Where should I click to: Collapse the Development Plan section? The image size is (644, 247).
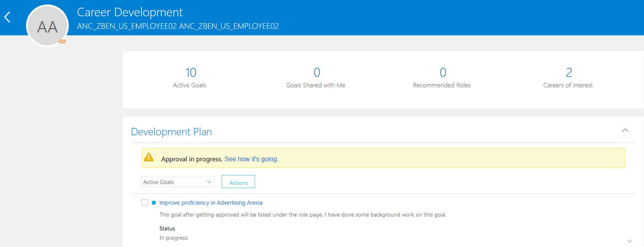point(625,130)
